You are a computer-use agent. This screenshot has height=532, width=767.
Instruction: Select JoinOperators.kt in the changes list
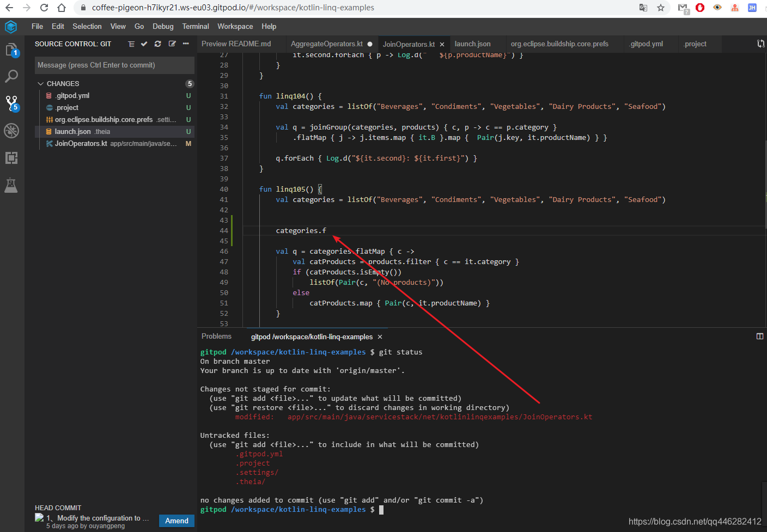pyautogui.click(x=114, y=144)
